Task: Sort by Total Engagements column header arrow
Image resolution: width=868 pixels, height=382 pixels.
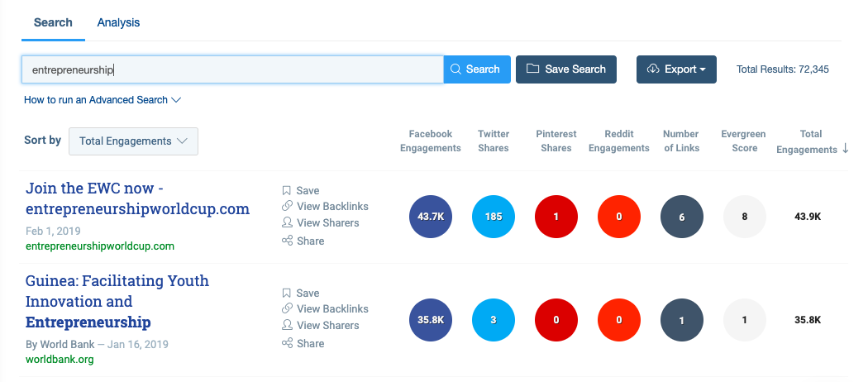Action: click(845, 148)
